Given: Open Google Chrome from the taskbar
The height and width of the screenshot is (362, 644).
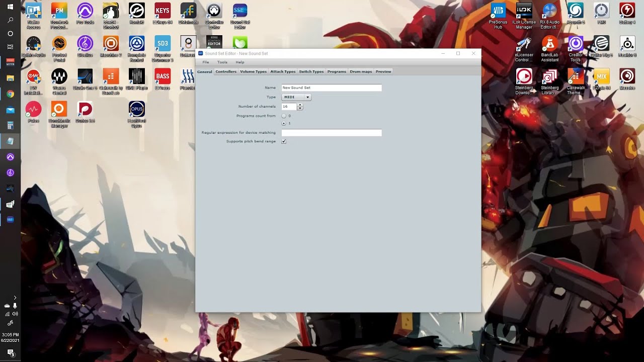Looking at the screenshot, I should 10,94.
